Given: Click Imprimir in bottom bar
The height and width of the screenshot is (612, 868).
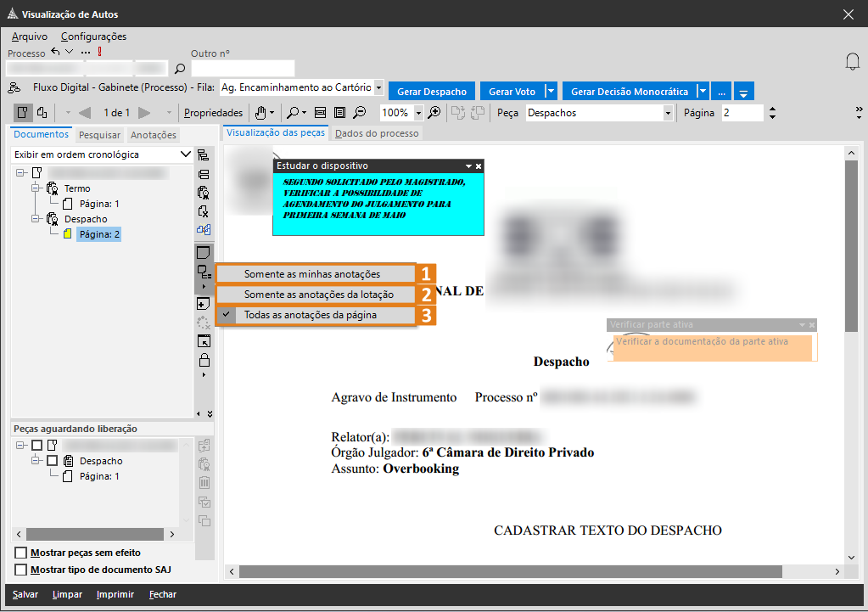Looking at the screenshot, I should (x=115, y=594).
